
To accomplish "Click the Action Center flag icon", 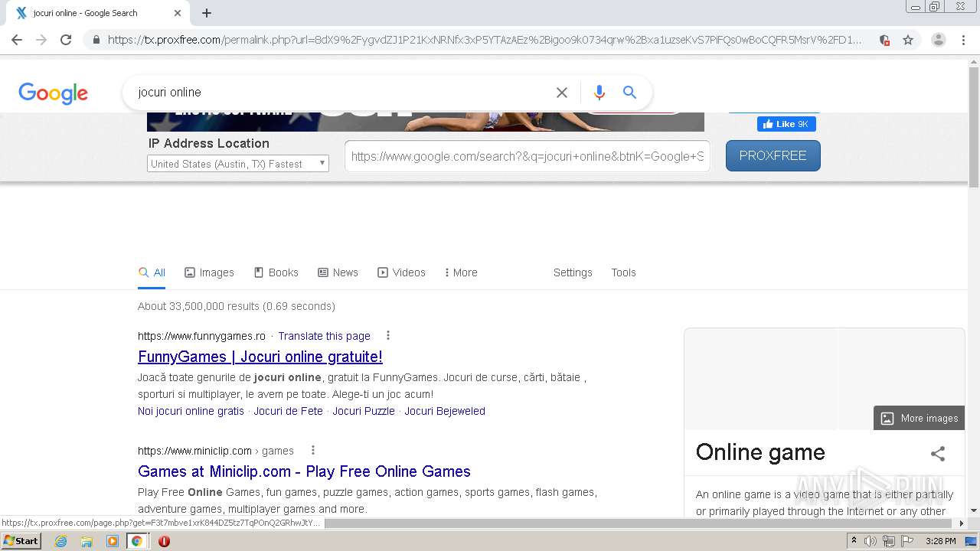I will [907, 541].
